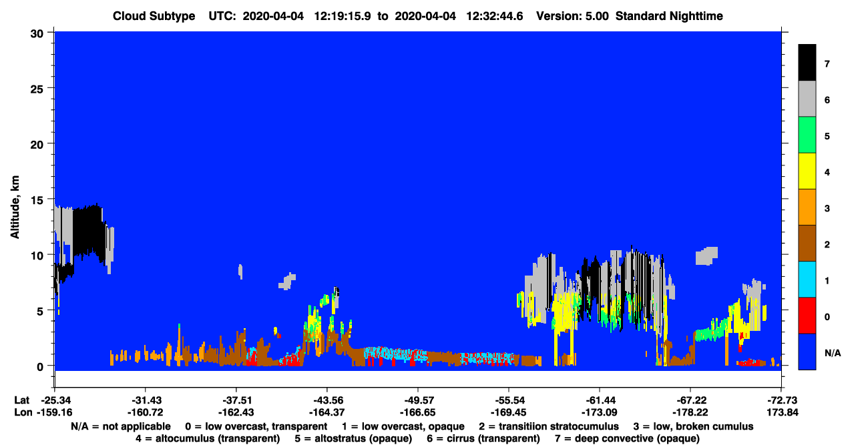Click the longitude value -169.45
868x445 pixels.
[x=509, y=412]
